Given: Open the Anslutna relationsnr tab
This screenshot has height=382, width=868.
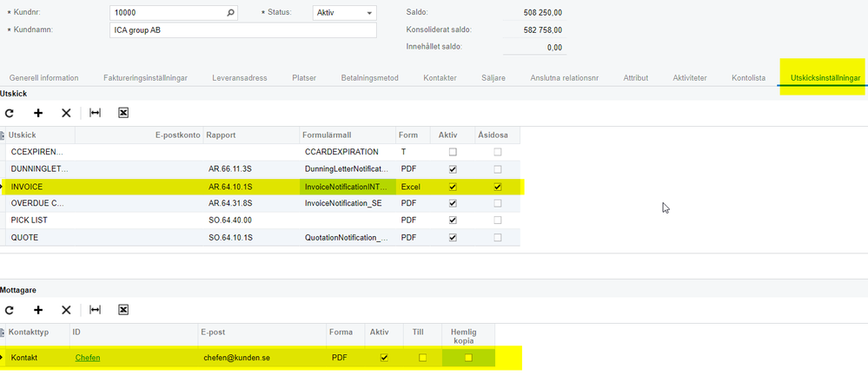Looking at the screenshot, I should coord(565,78).
